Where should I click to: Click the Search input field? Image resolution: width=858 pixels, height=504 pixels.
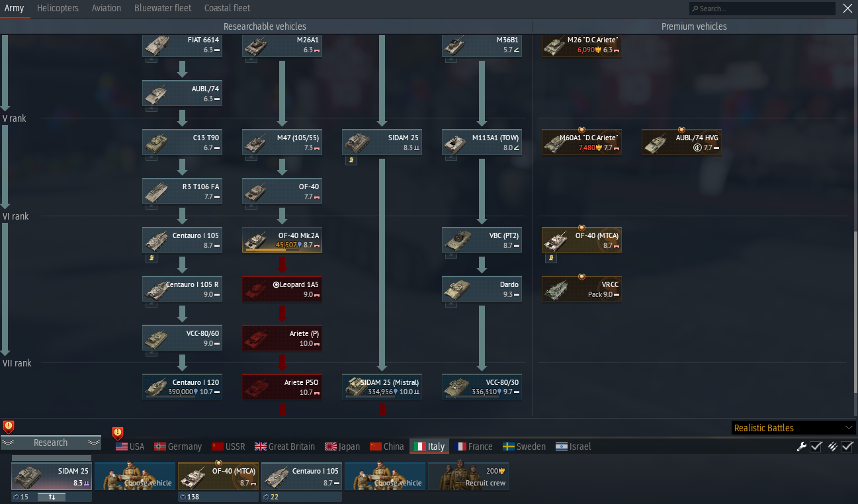(x=762, y=9)
